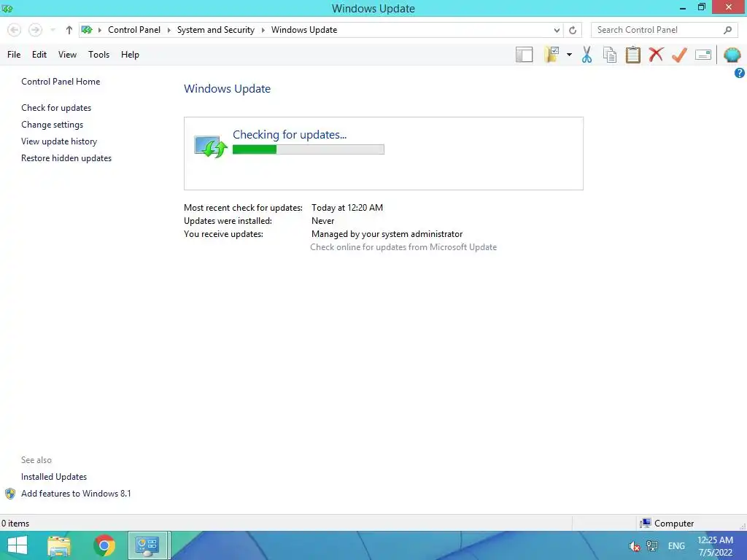Click Computer in the status bar

point(673,524)
